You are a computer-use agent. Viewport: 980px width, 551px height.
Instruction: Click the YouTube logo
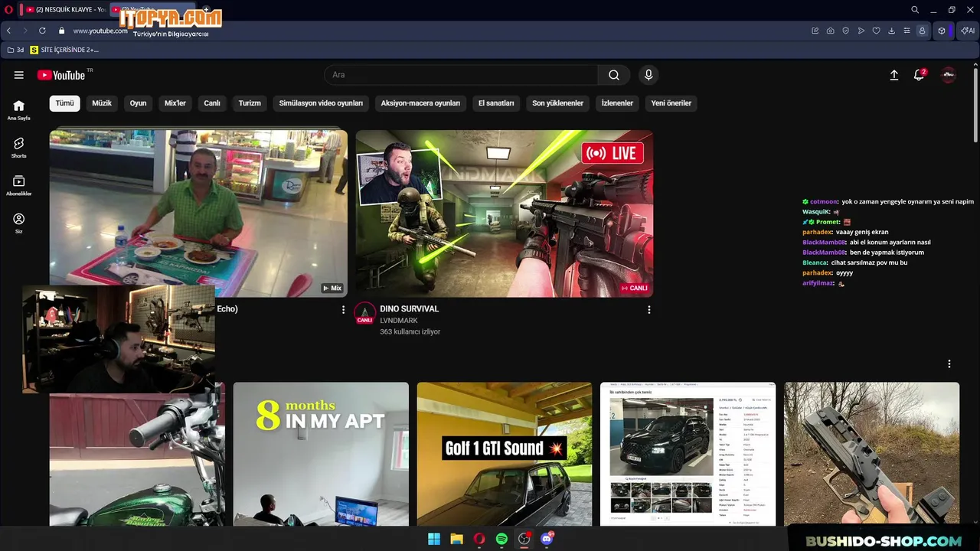[x=61, y=75]
